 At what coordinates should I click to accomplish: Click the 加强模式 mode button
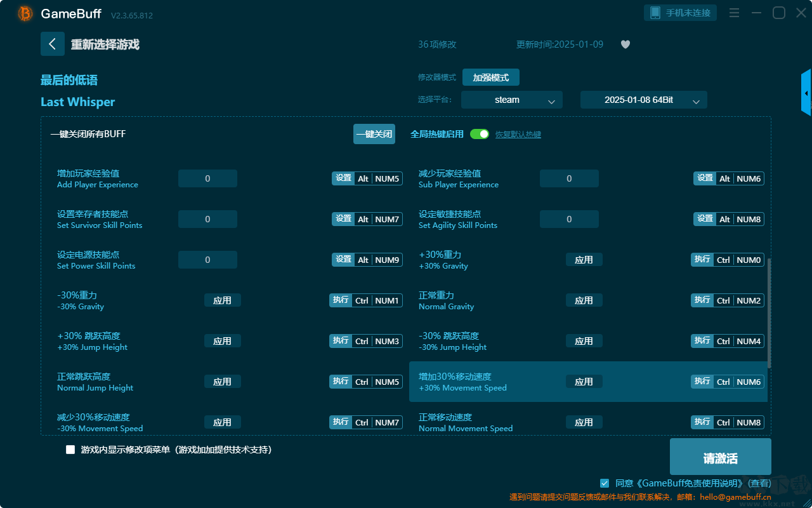[x=491, y=77]
